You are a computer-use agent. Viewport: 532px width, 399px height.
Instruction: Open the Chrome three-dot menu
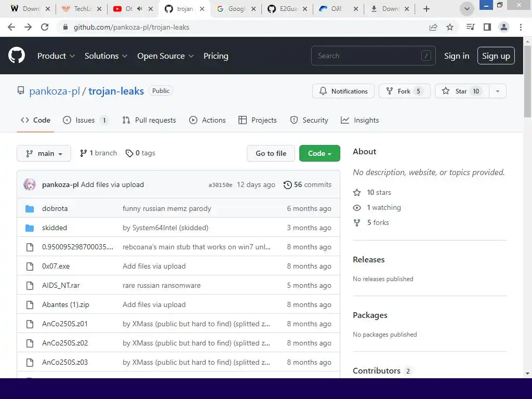[521, 27]
